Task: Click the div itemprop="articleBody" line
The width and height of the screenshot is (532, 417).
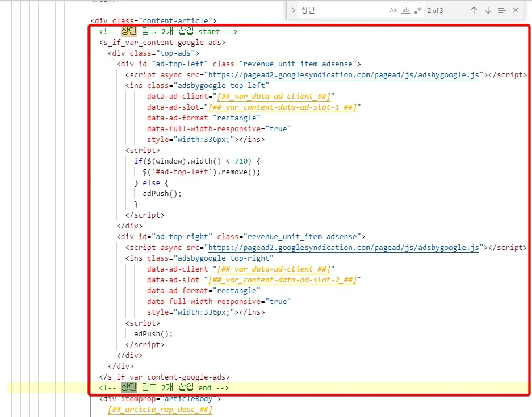Action: click(x=160, y=399)
